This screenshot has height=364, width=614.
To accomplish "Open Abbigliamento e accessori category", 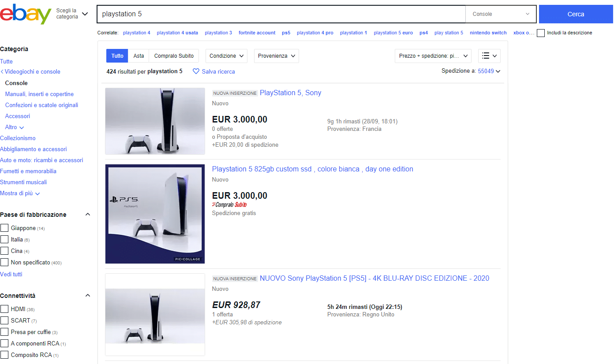I will click(x=34, y=149).
